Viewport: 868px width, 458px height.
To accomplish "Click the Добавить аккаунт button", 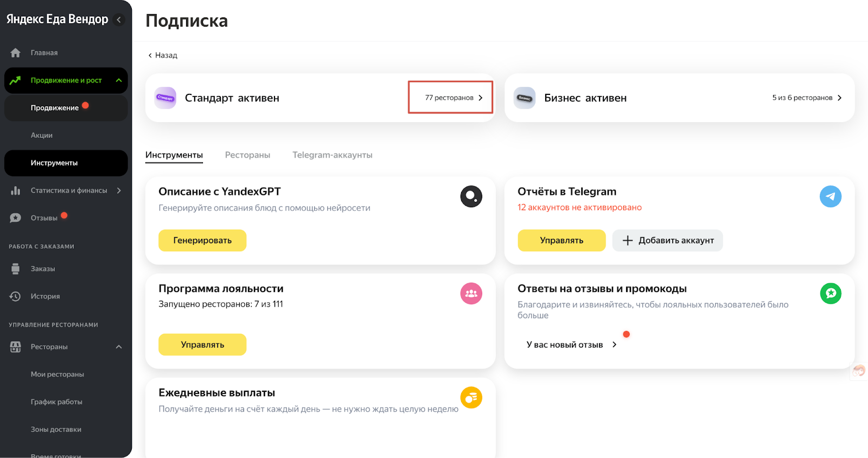I will (x=667, y=240).
